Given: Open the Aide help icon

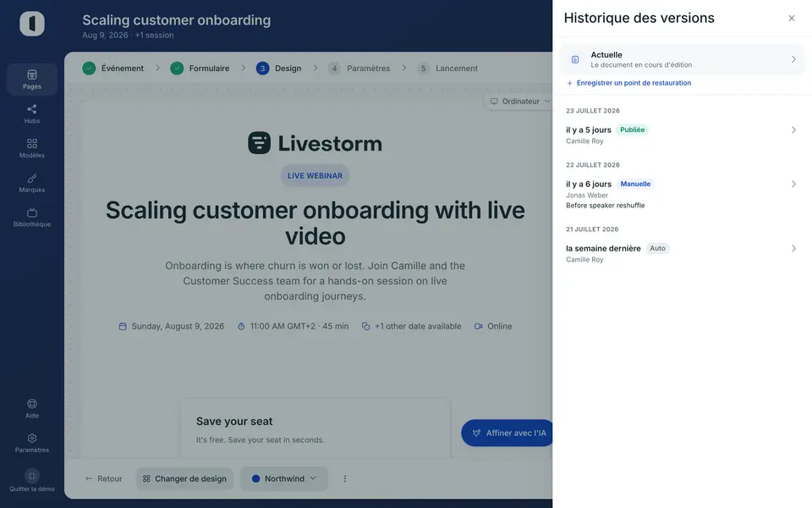Looking at the screenshot, I should coord(32,404).
